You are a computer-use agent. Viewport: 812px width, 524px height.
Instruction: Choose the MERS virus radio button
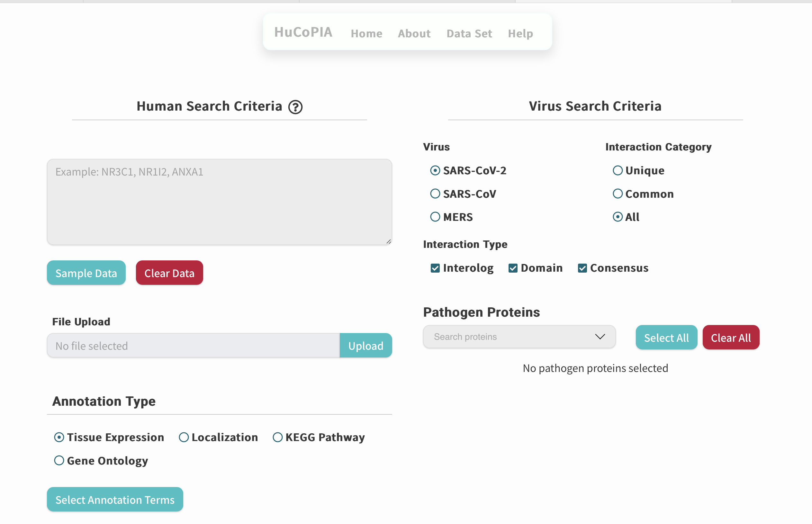pos(435,217)
